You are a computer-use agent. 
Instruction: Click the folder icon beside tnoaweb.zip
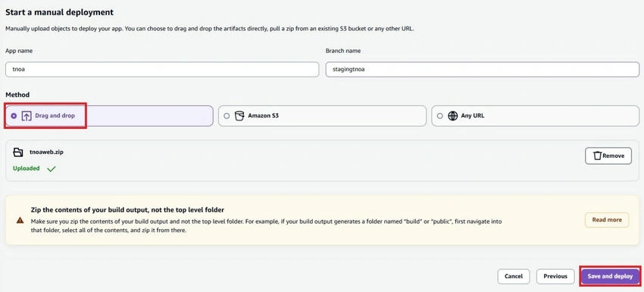[18, 152]
